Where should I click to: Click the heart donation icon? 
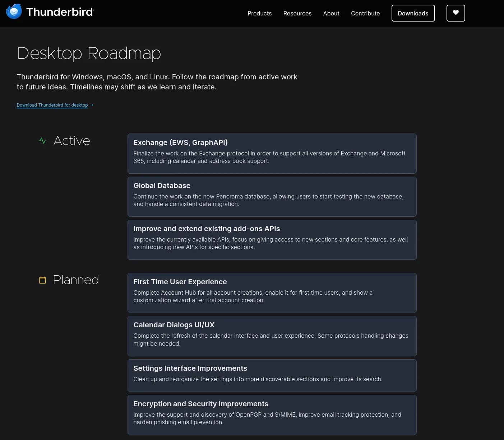(x=456, y=13)
